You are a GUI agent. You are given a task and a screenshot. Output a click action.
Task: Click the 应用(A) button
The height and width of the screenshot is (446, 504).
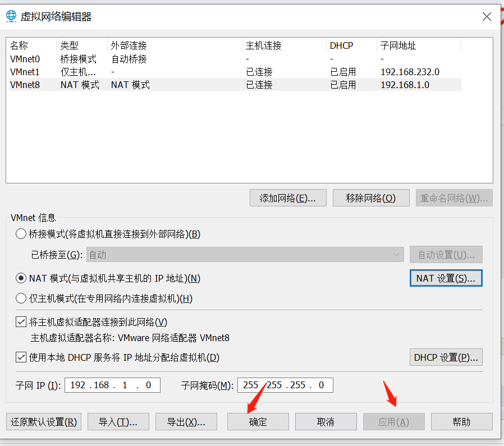click(394, 421)
